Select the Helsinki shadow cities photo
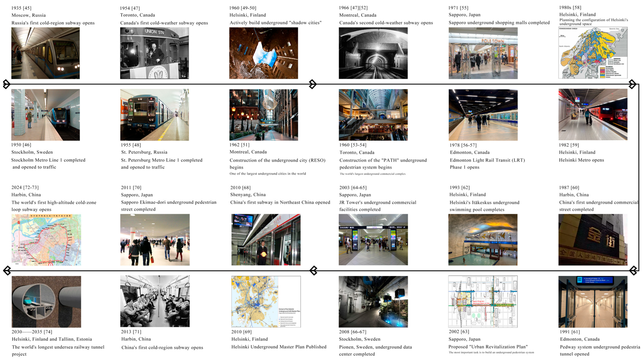Image resolution: width=644 pixels, height=359 pixels. [x=264, y=53]
